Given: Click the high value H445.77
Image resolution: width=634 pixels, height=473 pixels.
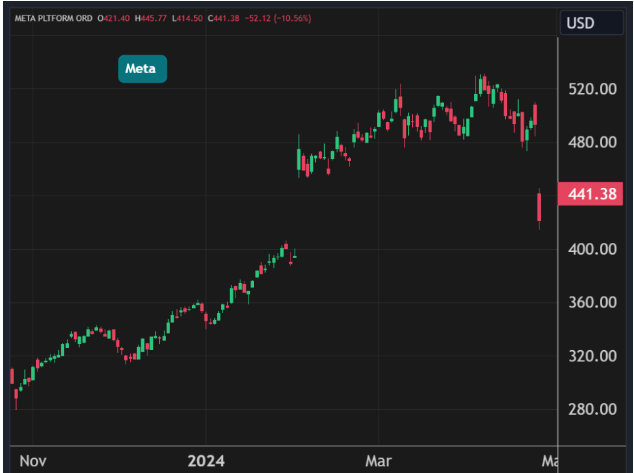Looking at the screenshot, I should point(151,18).
